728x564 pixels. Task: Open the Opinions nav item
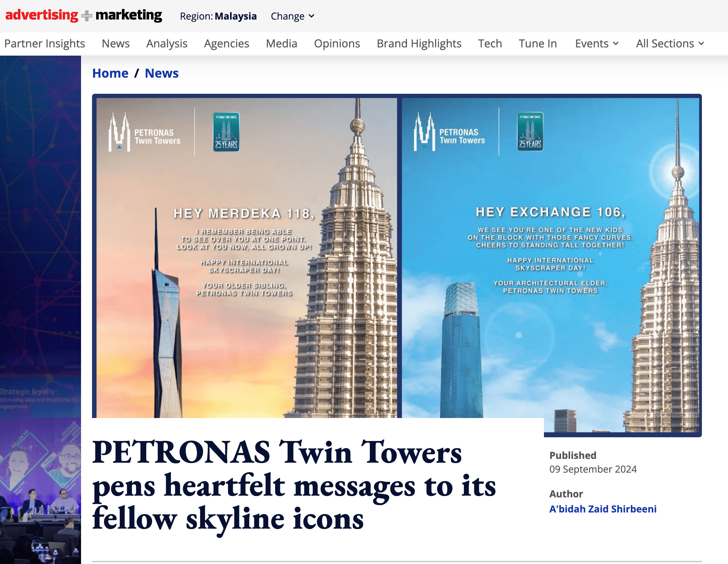337,44
